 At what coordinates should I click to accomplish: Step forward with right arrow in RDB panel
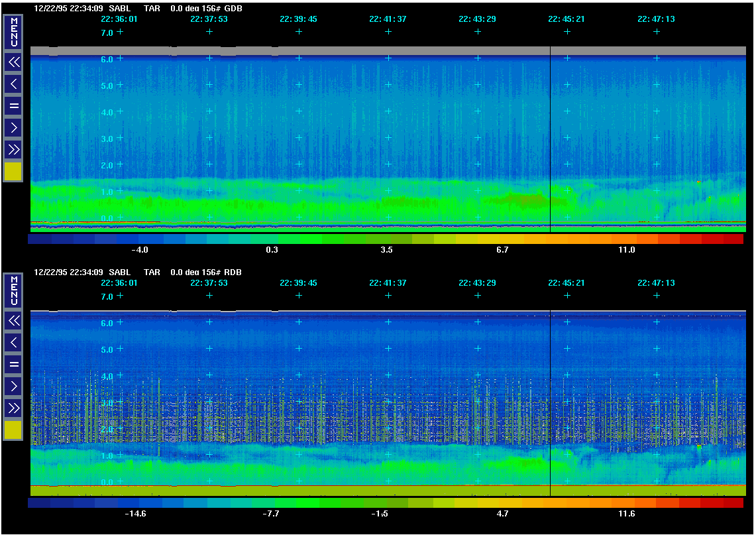click(13, 385)
